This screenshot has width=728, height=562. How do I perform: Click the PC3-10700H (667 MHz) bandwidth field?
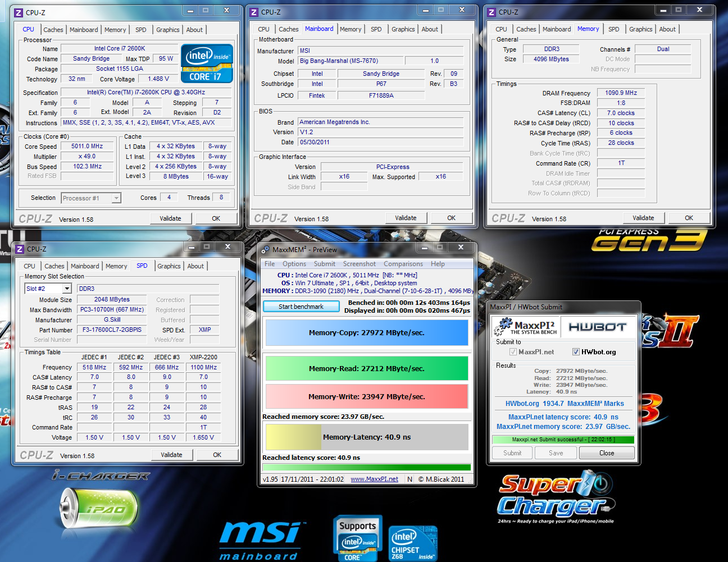click(x=112, y=309)
